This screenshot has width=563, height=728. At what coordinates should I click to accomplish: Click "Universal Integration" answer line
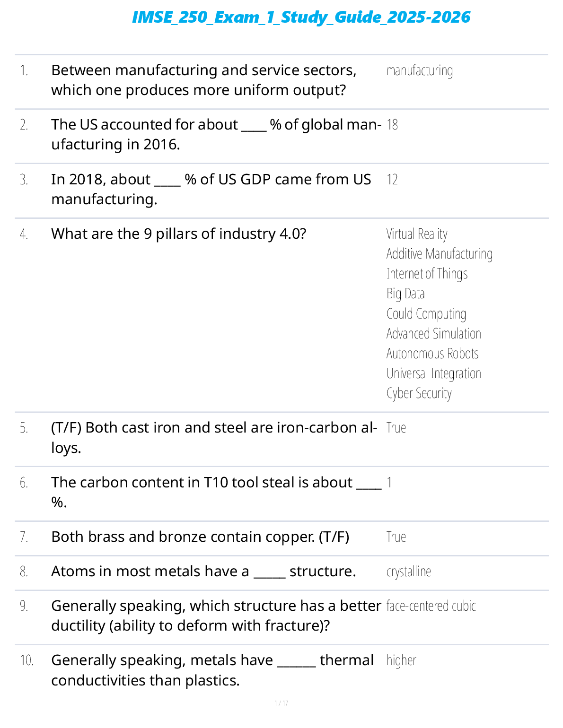point(433,373)
